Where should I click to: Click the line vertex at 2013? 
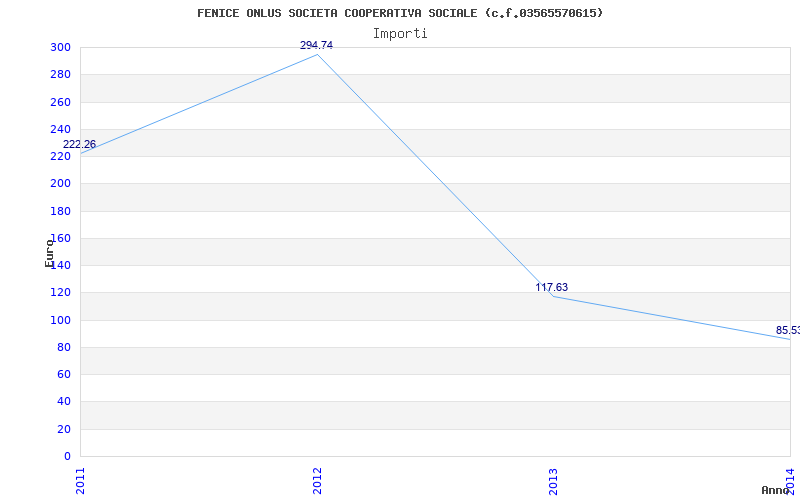click(554, 296)
